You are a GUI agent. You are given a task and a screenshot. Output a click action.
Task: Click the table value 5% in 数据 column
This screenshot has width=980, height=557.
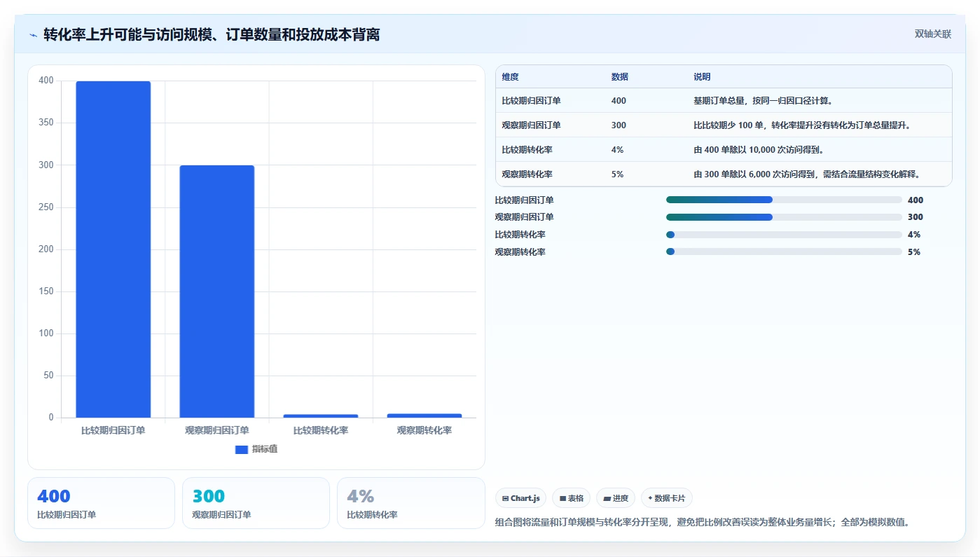click(617, 174)
